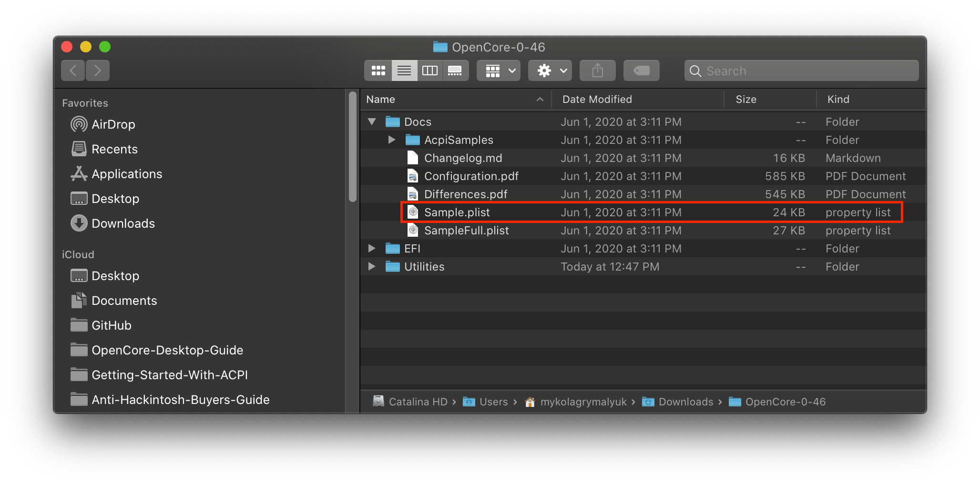This screenshot has width=980, height=484.
Task: Open Downloads in the sidebar
Action: (113, 223)
